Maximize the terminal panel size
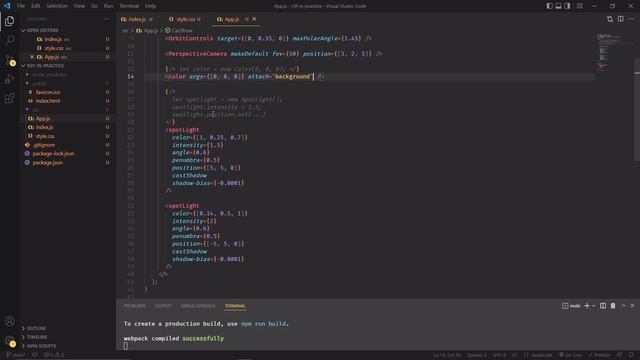The width and height of the screenshot is (640, 360). 623,306
